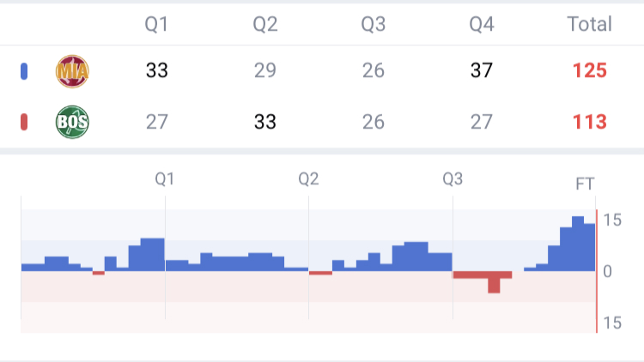Click the Q1 marker on lead chart
The height and width of the screenshot is (362, 644).
coord(165,179)
